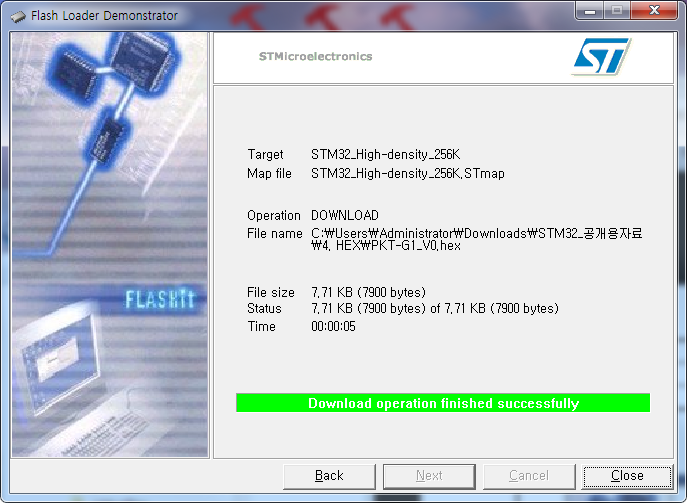687x503 pixels.
Task: Click the Flash Loader chip icon in title bar
Action: [18, 17]
